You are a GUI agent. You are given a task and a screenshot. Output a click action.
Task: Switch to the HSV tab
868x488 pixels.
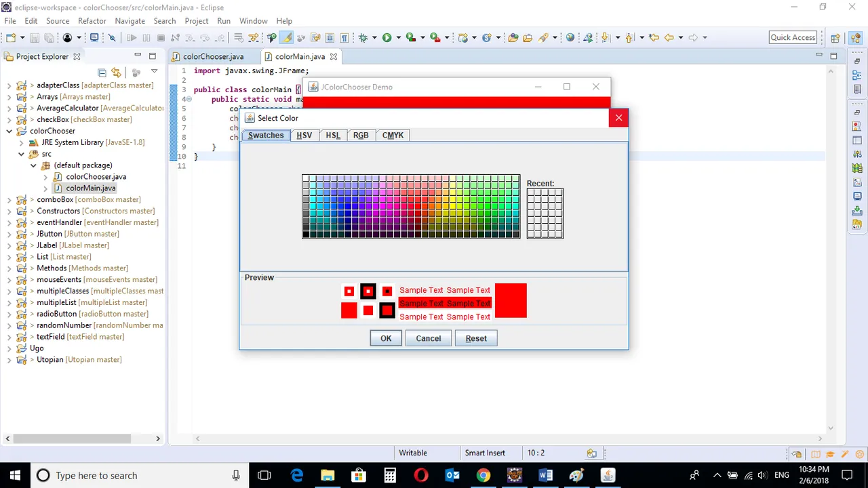(304, 135)
